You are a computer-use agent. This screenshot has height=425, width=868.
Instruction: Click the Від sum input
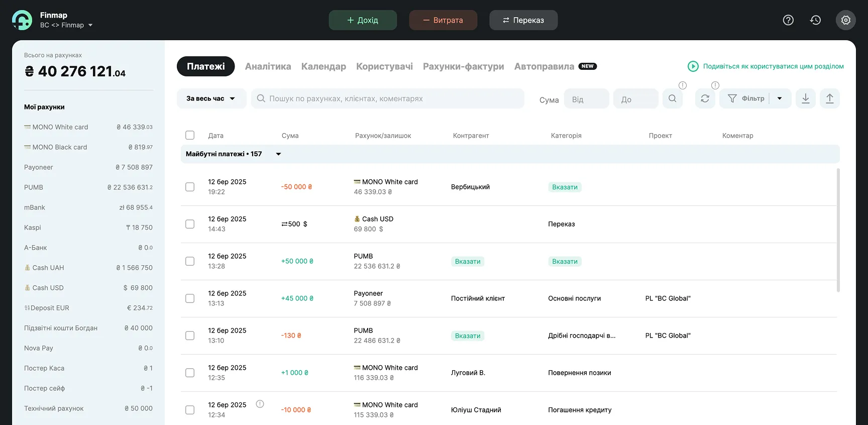[587, 98]
